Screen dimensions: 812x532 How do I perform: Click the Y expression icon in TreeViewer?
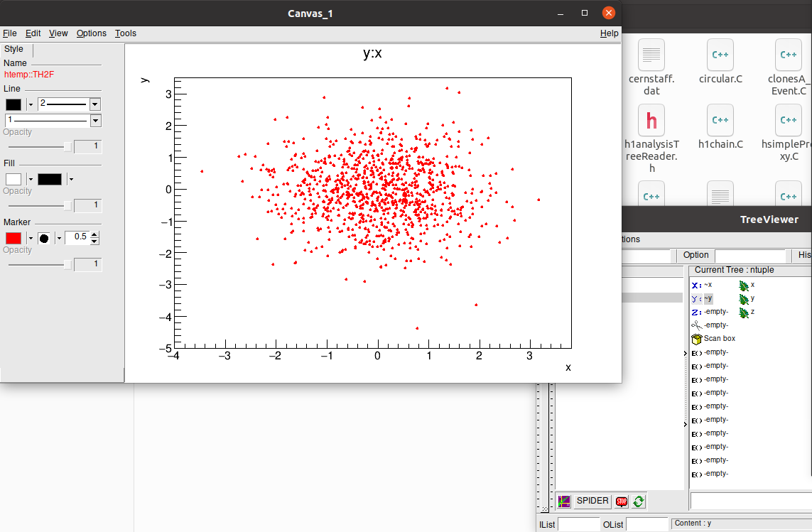point(696,299)
